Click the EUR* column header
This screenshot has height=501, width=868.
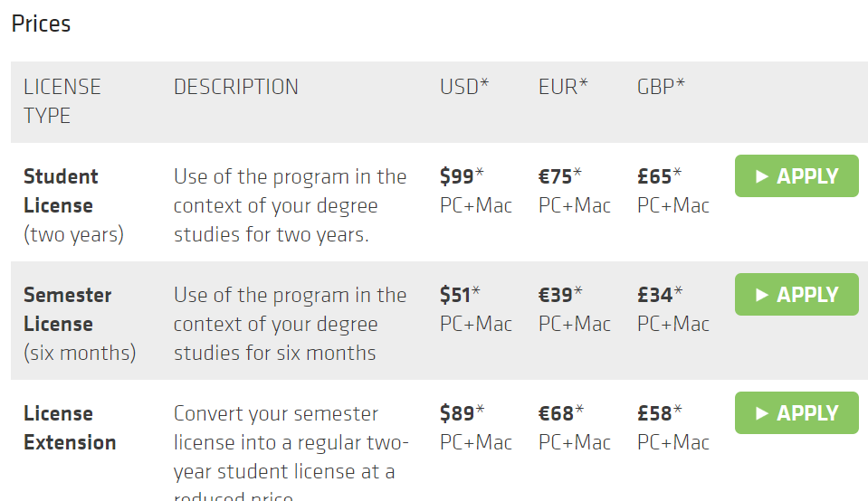[562, 87]
